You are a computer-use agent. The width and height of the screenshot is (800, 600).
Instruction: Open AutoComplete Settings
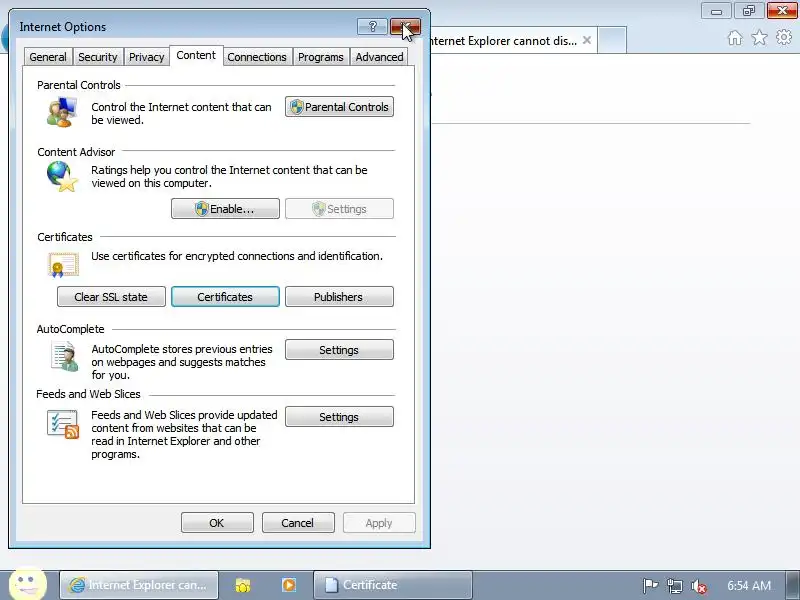coord(339,349)
